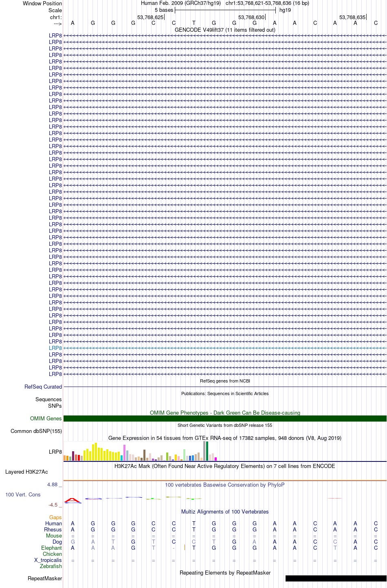This screenshot has height=588, width=387.
Task: Open the H3K27Ac Mark track title
Action: (225, 466)
